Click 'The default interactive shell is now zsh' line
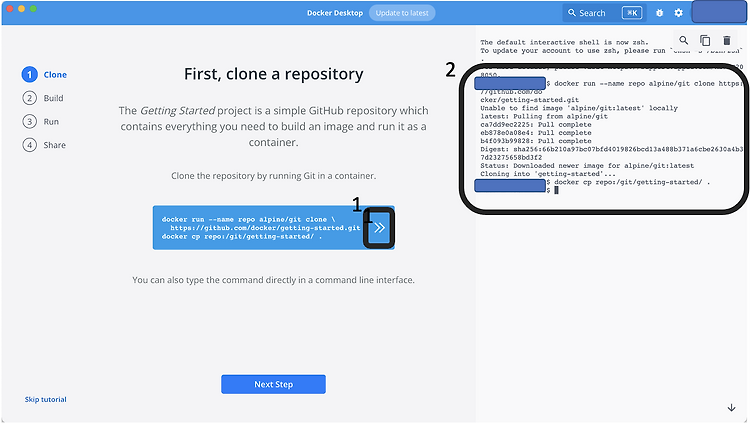Screen dimensions: 750x423 click(564, 42)
